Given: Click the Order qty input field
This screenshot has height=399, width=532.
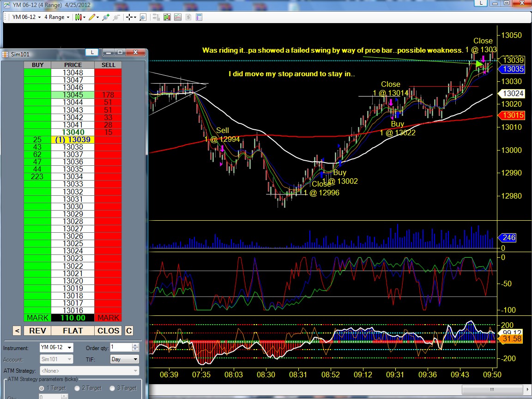Looking at the screenshot, I should coord(121,347).
